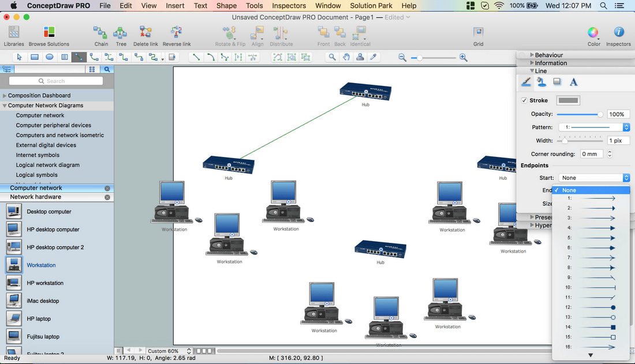Toggle the Grid button in toolbar

479,36
